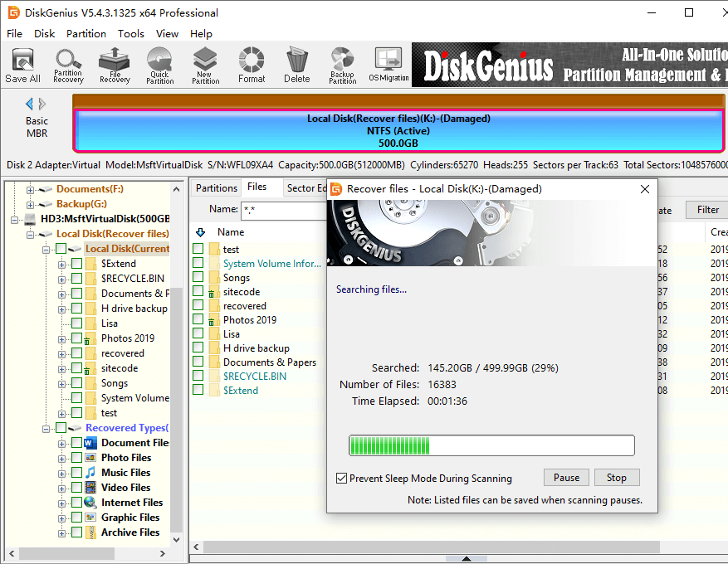Screen dimensions: 728x564
Task: Launch the File Recovery tool
Action: click(x=114, y=66)
